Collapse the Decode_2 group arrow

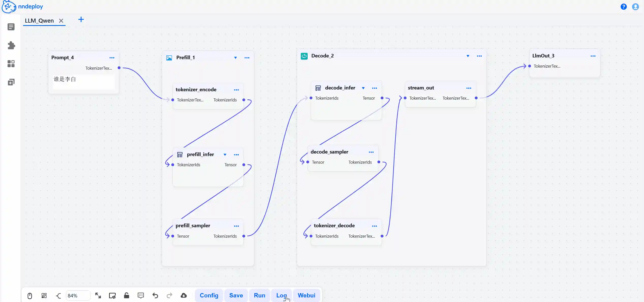468,56
